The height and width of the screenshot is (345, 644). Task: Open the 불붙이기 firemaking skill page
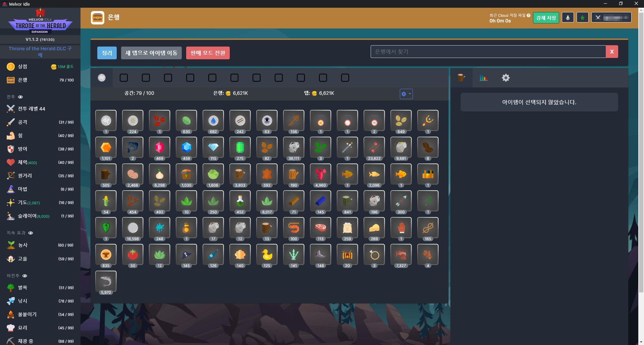click(40, 315)
